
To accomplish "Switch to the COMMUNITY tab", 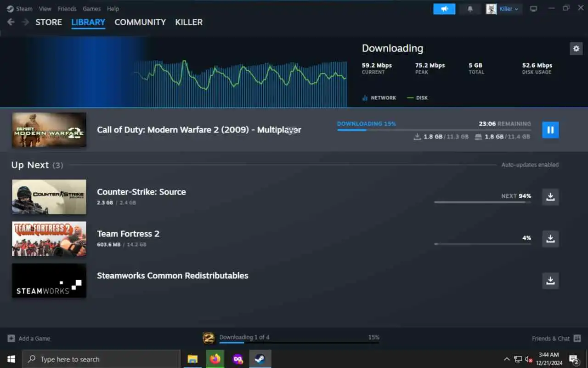I will point(140,22).
